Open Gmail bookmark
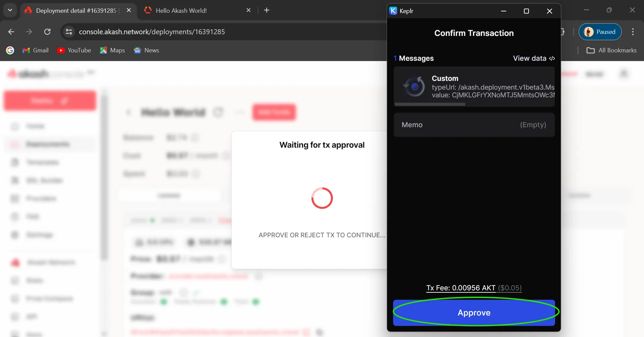644x337 pixels. pyautogui.click(x=36, y=50)
